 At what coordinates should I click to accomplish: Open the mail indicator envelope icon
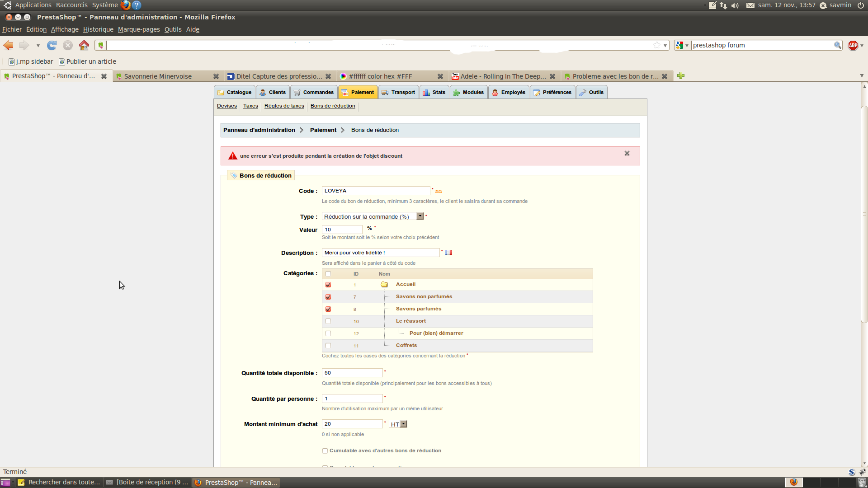[750, 5]
